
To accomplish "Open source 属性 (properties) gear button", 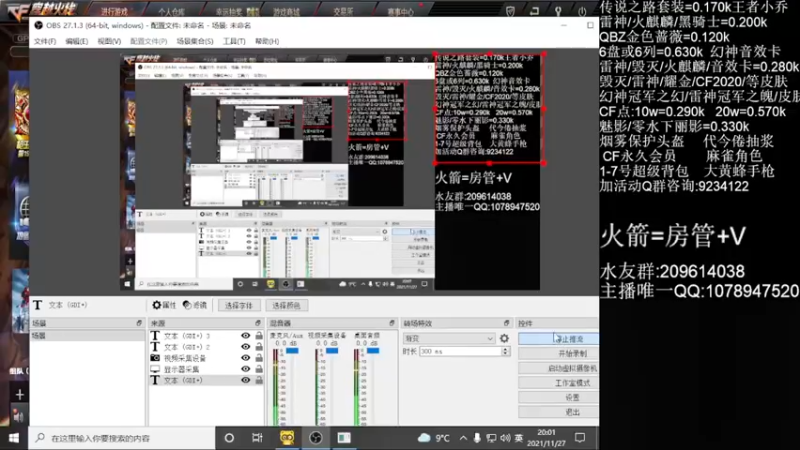I will coord(164,305).
